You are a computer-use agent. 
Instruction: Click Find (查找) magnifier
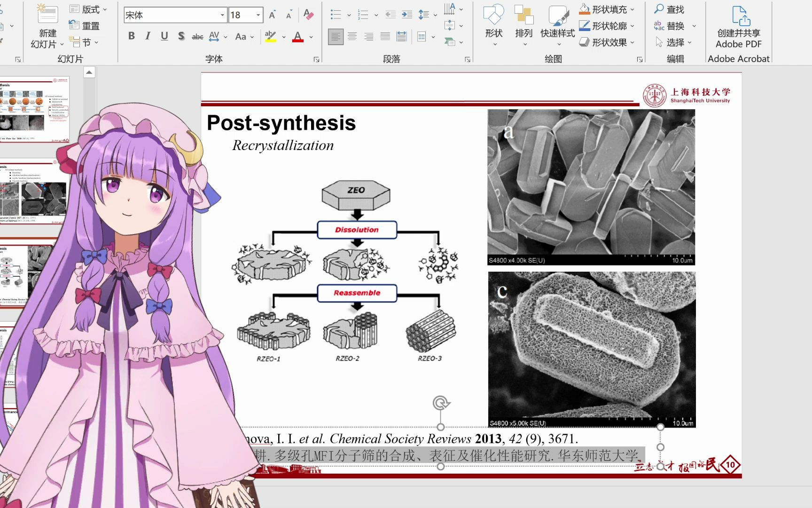coord(669,9)
